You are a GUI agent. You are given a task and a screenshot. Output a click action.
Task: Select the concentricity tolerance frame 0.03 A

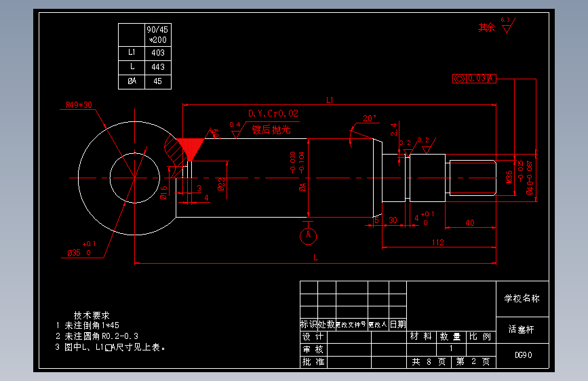pyautogui.click(x=474, y=79)
